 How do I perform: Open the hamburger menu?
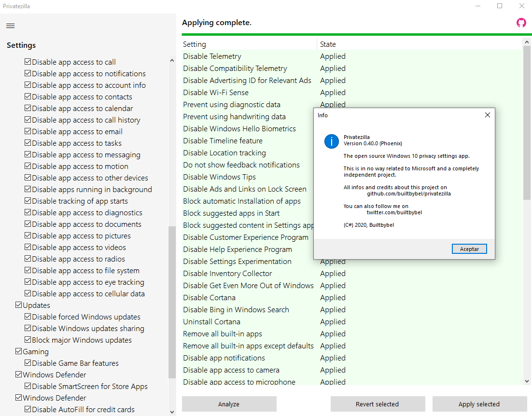click(11, 26)
